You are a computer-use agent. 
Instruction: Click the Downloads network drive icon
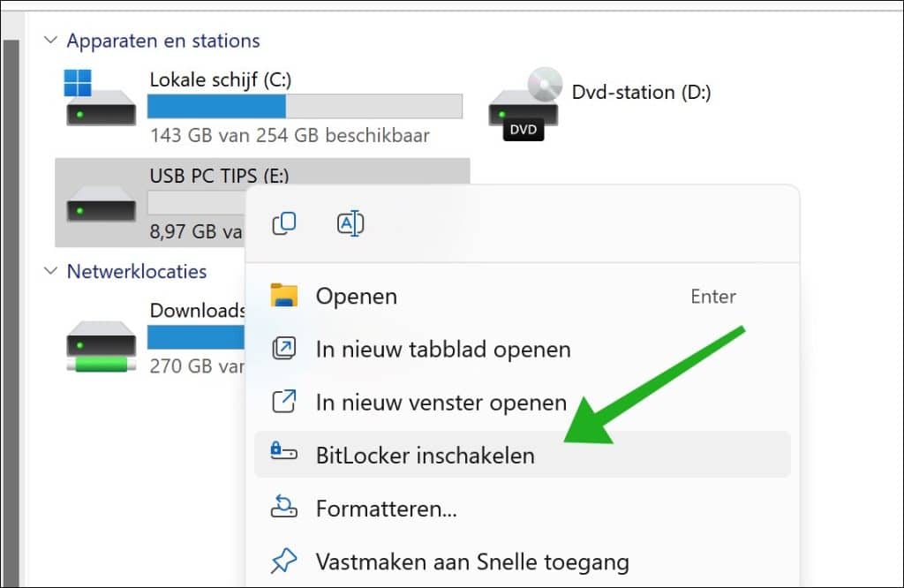point(101,346)
